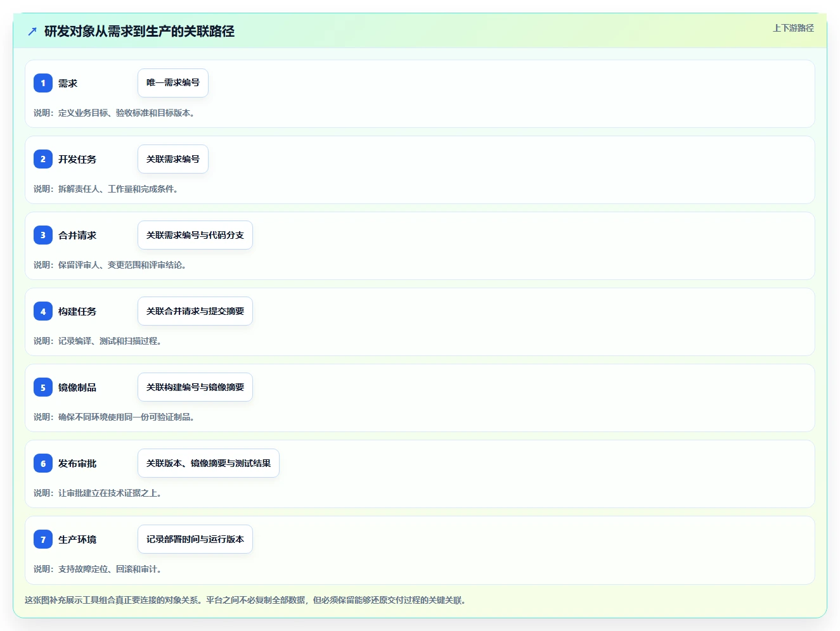Click the footer note starting 这张图补充展示
The image size is (840, 631).
[x=245, y=600]
